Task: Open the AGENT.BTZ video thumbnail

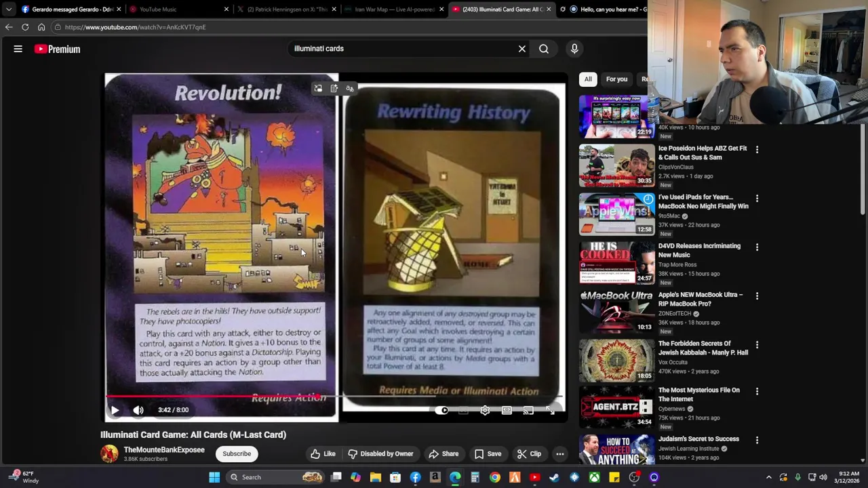Action: [616, 407]
